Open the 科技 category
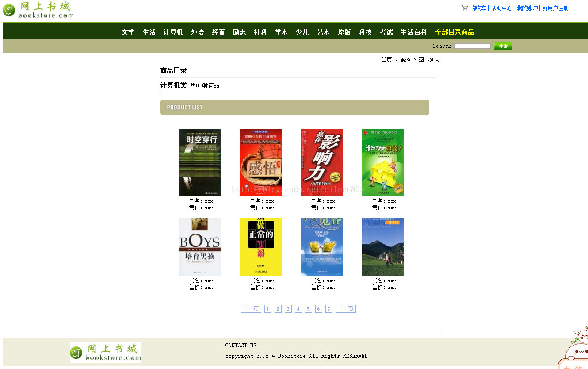 pos(365,32)
